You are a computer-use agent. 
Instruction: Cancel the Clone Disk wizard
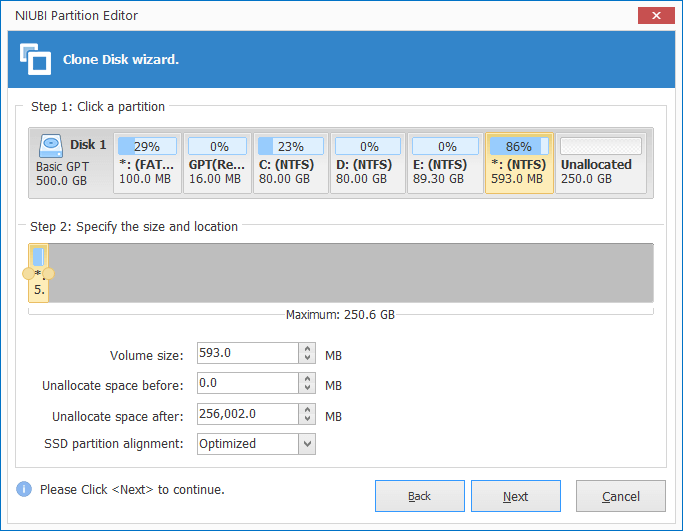tap(620, 496)
